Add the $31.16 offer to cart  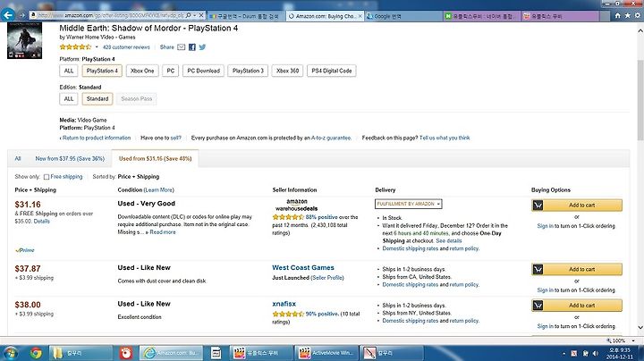[x=577, y=206]
